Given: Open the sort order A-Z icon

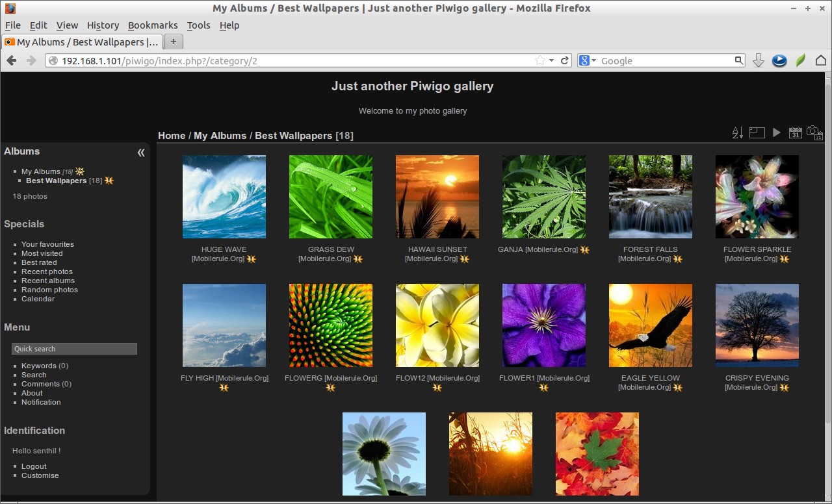Looking at the screenshot, I should [x=737, y=132].
